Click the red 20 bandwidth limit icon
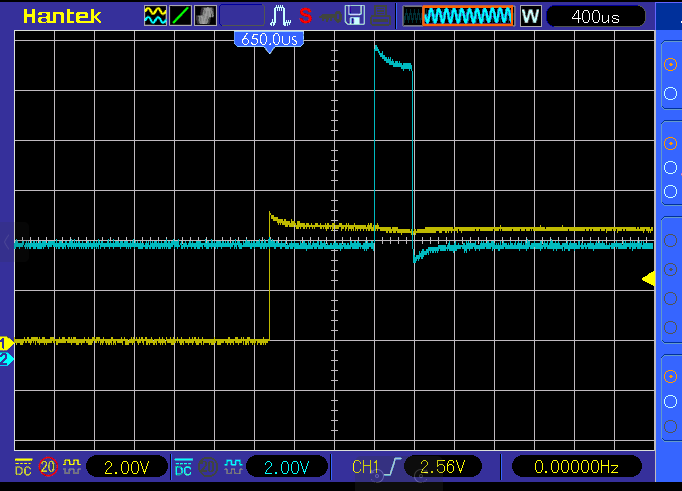 click(x=47, y=467)
